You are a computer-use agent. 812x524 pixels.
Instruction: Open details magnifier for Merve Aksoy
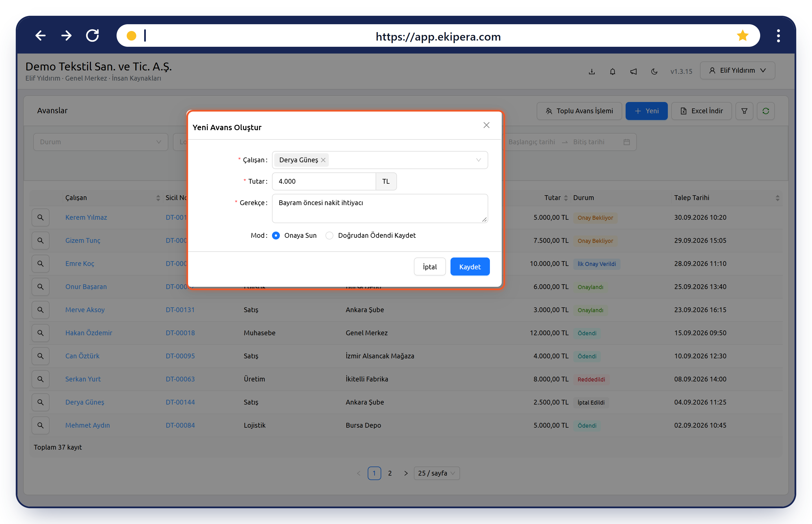click(x=41, y=310)
